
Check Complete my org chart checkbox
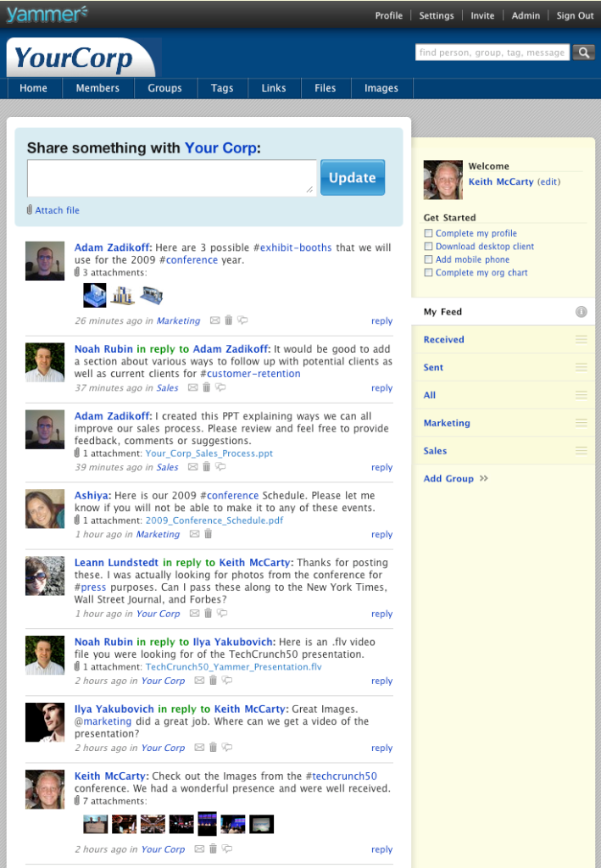428,272
